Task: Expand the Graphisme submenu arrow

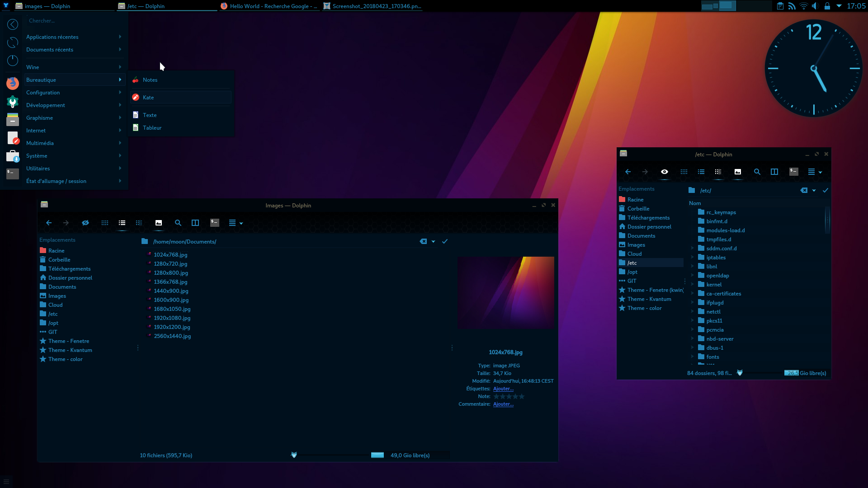Action: tap(120, 117)
